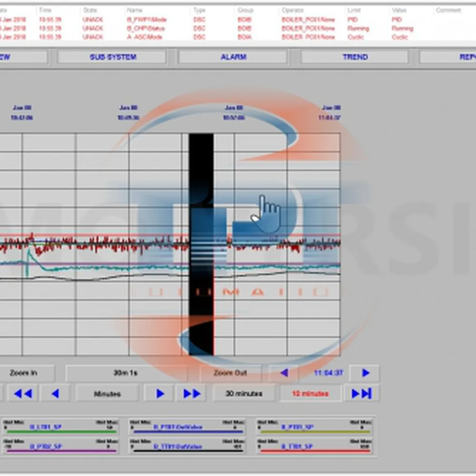Select the 10 minutes timespan option
476x476 pixels.
[x=310, y=393]
